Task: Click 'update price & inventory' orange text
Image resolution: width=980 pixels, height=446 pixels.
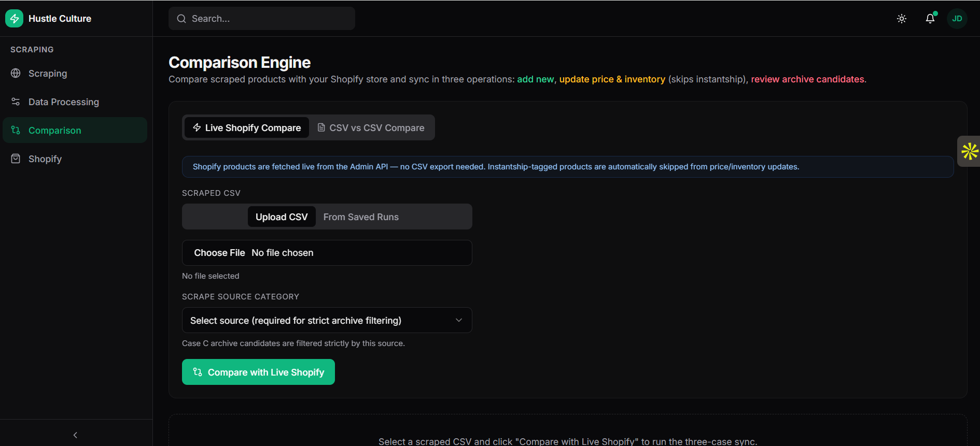Action: (x=612, y=79)
